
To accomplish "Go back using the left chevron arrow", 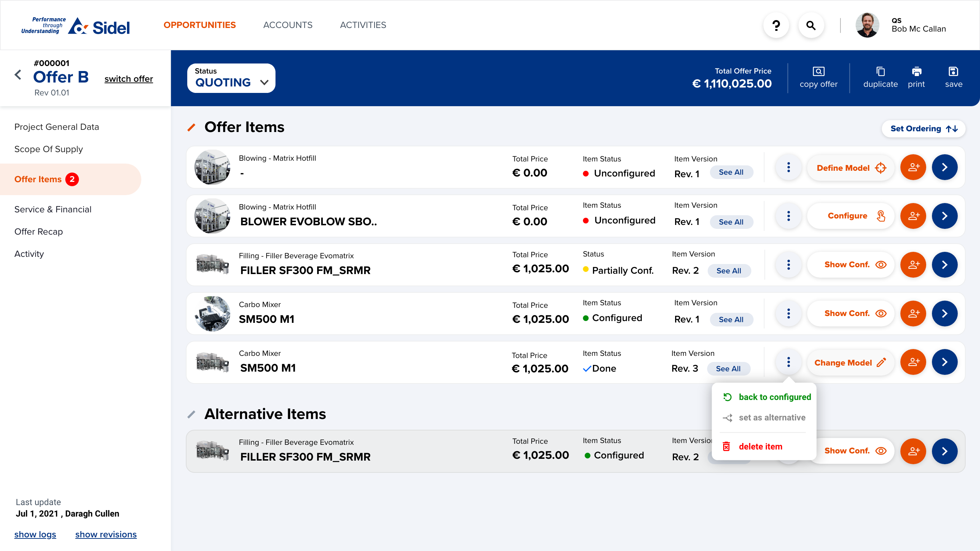I will 18,75.
